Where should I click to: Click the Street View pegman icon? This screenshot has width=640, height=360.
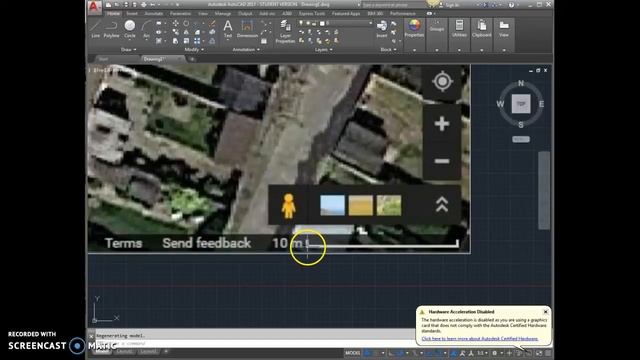coord(288,205)
